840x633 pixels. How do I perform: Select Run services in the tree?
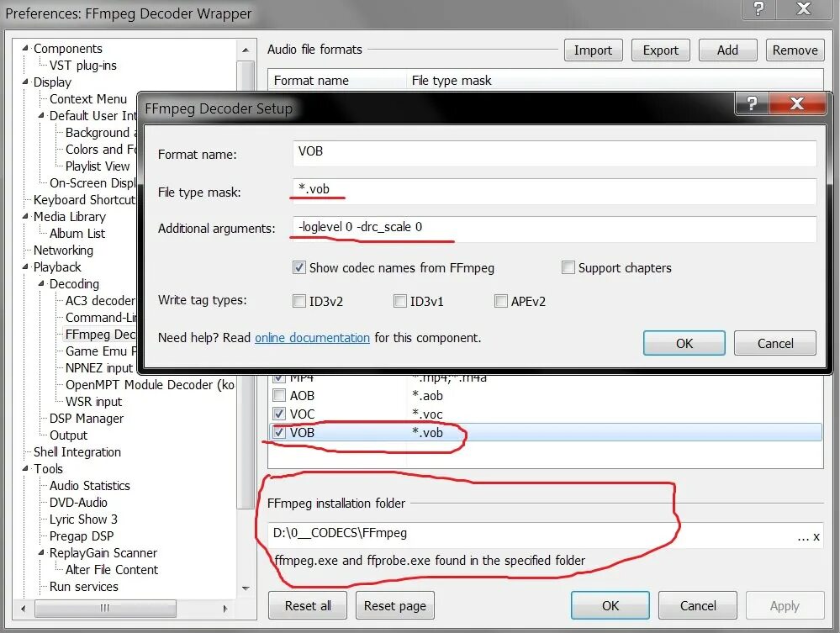click(83, 587)
